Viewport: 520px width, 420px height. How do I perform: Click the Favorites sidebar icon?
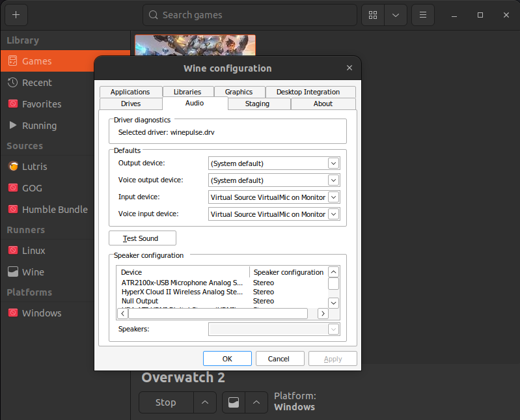pyautogui.click(x=13, y=104)
